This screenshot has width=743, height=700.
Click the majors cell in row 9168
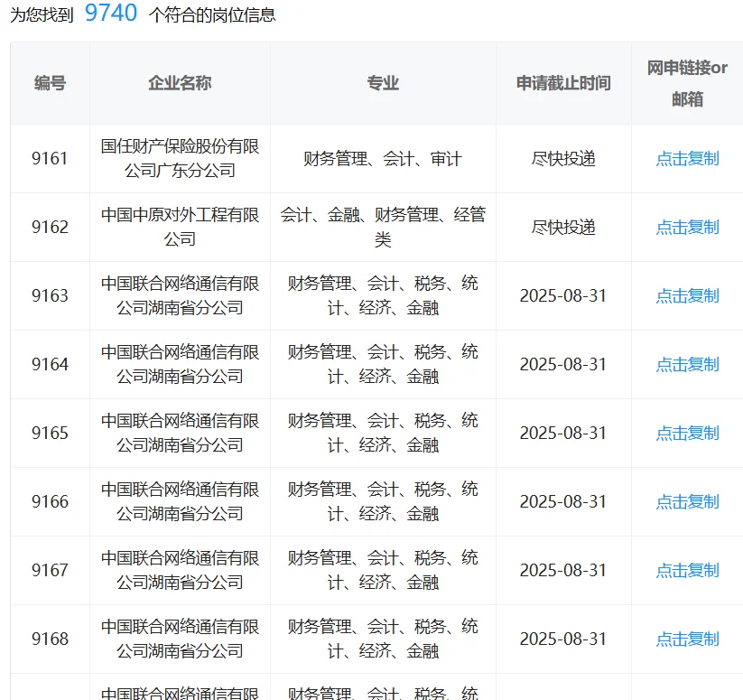(383, 639)
